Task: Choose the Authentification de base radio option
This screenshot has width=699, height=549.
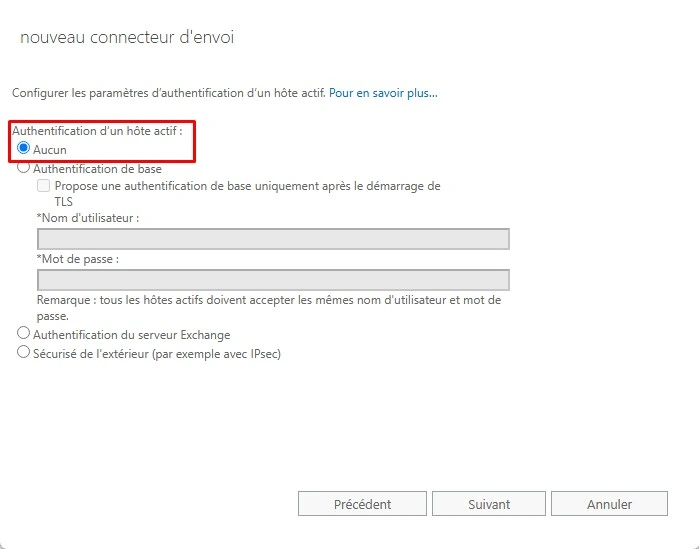Action: [x=23, y=167]
